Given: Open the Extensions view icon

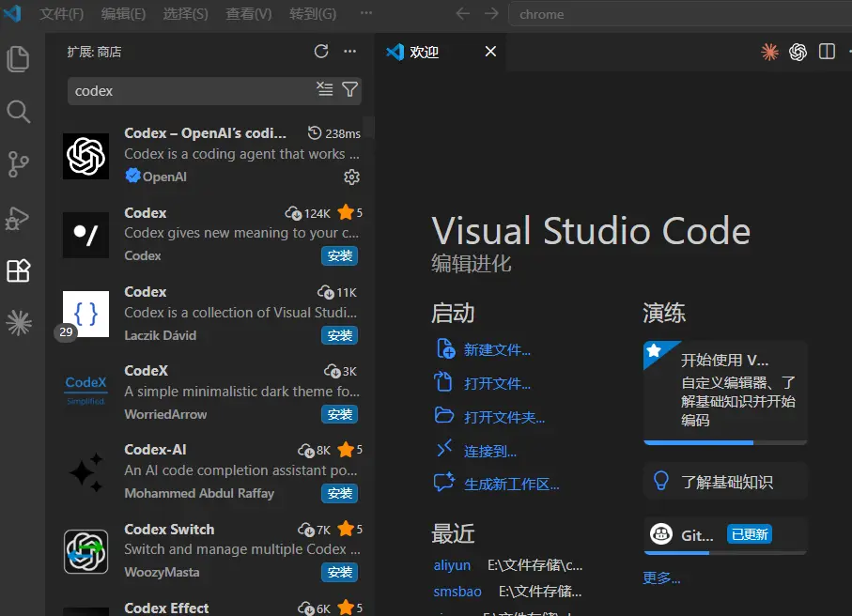Looking at the screenshot, I should [x=18, y=270].
